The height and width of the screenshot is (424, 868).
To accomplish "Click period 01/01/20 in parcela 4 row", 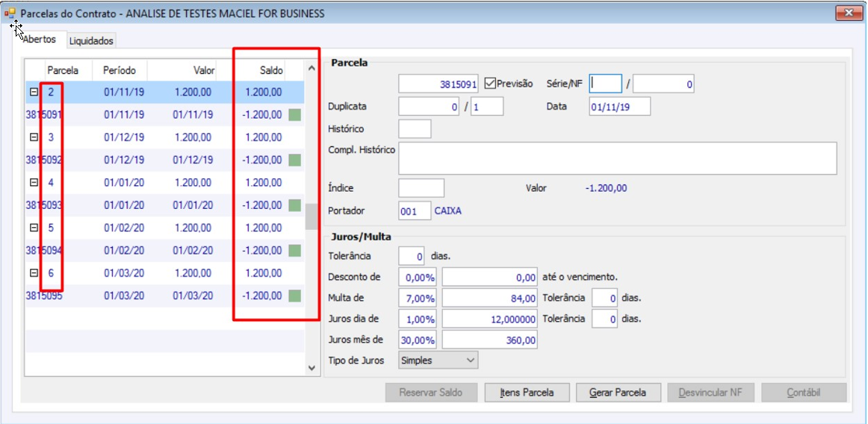I will pos(124,182).
